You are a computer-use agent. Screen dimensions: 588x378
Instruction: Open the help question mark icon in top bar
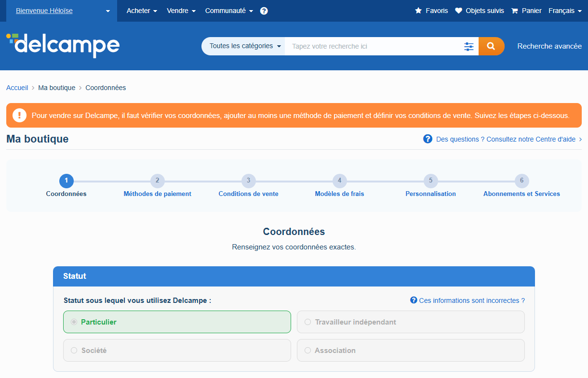264,11
